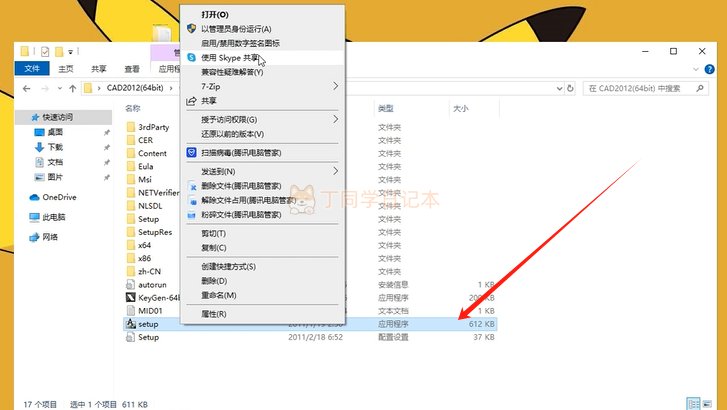Select the MID01 text file
The width and height of the screenshot is (727, 410).
tap(150, 311)
